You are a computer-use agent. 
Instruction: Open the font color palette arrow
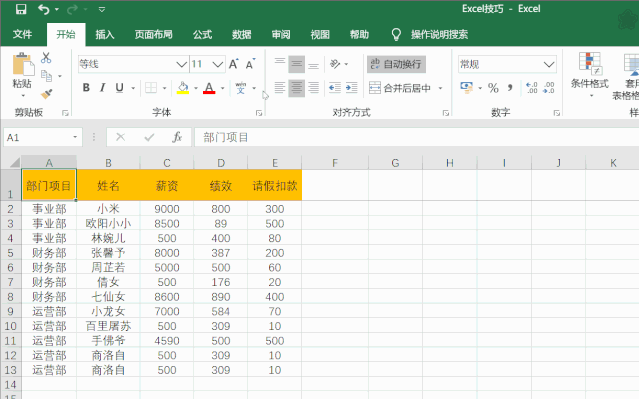pyautogui.click(x=223, y=88)
